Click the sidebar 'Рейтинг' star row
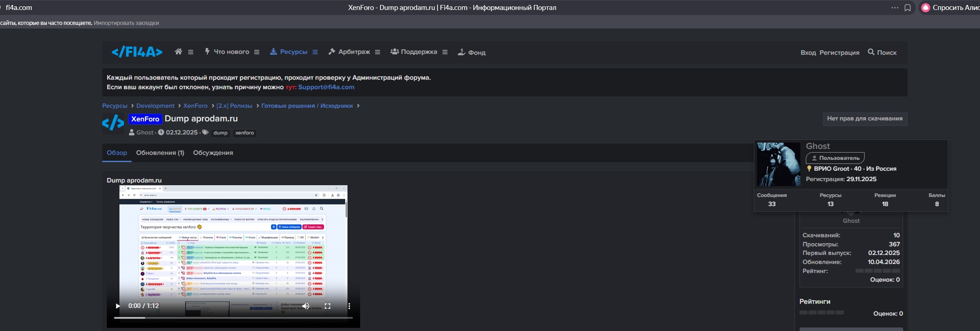980x331 pixels. (877, 271)
